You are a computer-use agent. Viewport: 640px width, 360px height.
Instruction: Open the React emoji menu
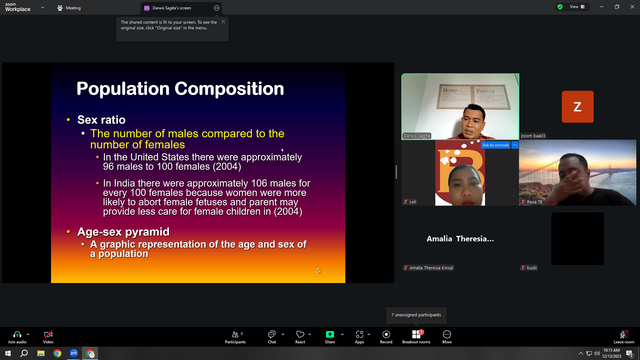point(300,337)
